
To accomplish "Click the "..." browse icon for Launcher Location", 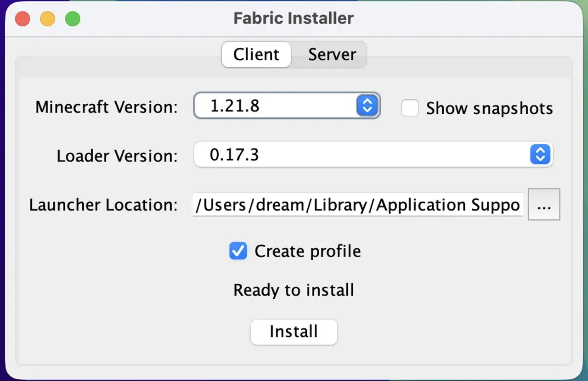I will tap(544, 205).
